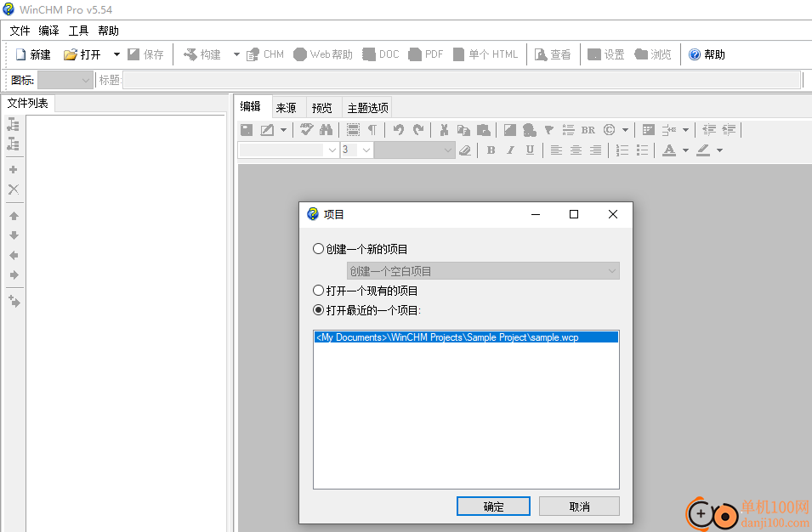Viewport: 812px width, 532px height.
Task: Click the move up arrow in sidebar
Action: point(14,216)
